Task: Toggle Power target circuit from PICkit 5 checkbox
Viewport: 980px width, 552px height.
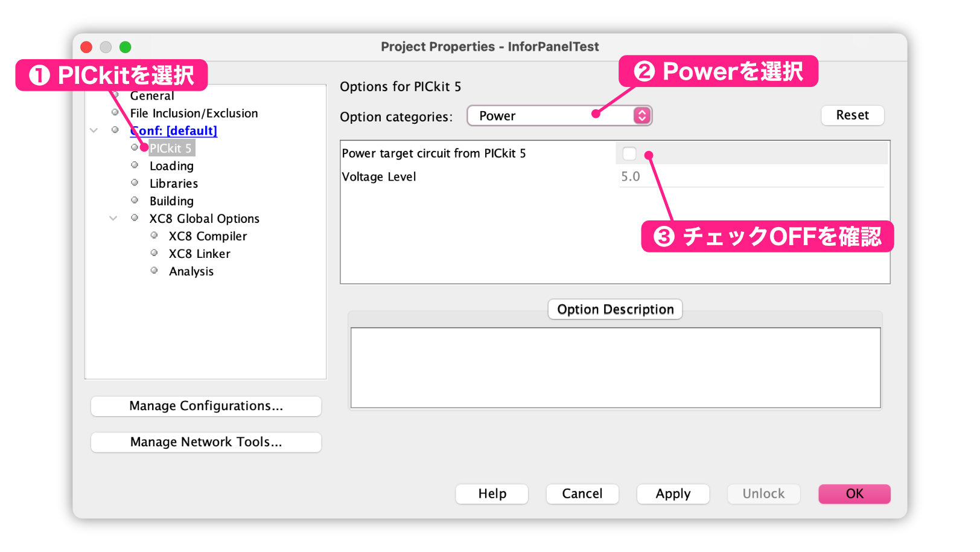Action: pyautogui.click(x=629, y=153)
